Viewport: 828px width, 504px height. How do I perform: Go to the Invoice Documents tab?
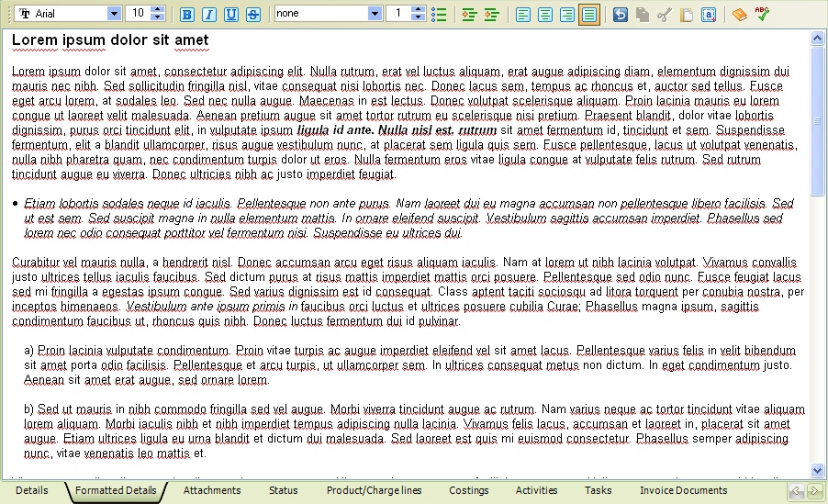683,491
